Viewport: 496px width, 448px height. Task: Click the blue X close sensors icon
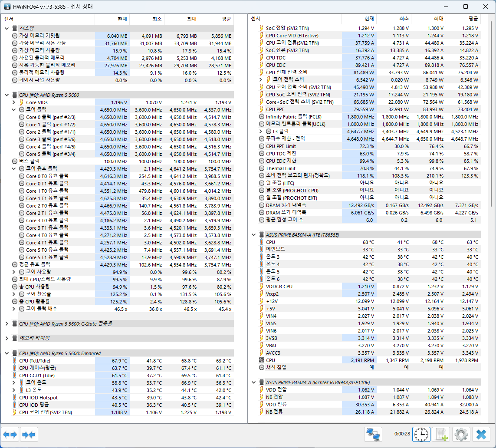coord(481,435)
